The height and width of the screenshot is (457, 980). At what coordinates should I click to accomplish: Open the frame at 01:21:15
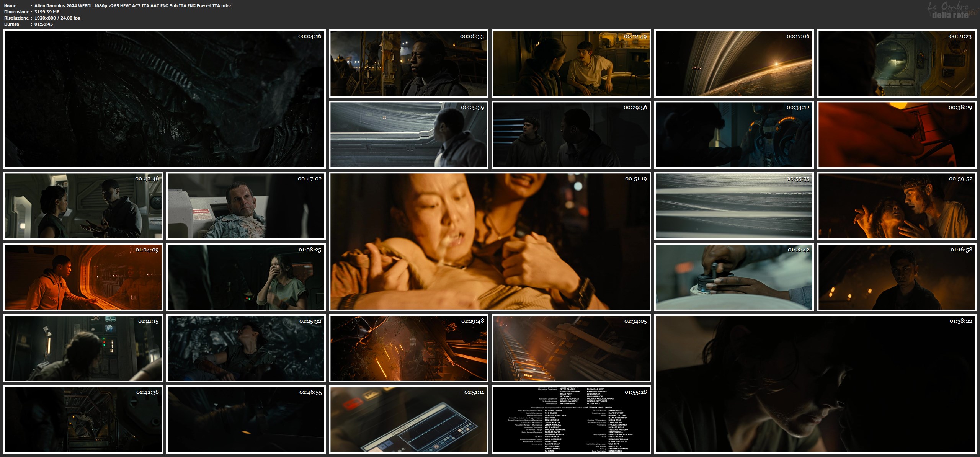pos(83,348)
